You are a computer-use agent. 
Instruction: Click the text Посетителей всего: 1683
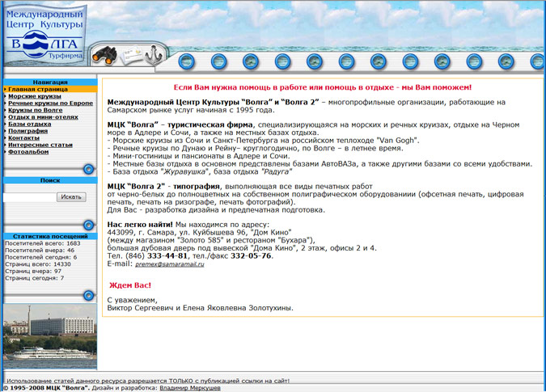(43, 243)
